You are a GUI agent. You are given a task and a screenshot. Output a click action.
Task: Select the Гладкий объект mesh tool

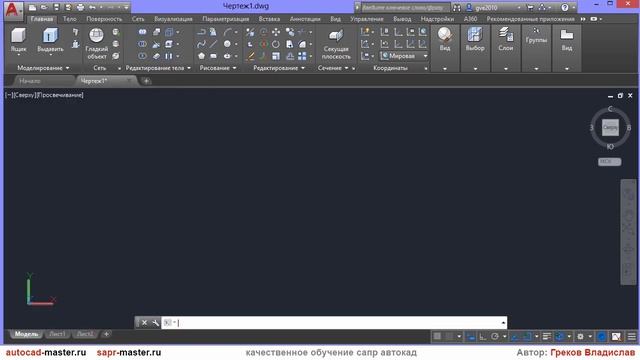(97, 44)
